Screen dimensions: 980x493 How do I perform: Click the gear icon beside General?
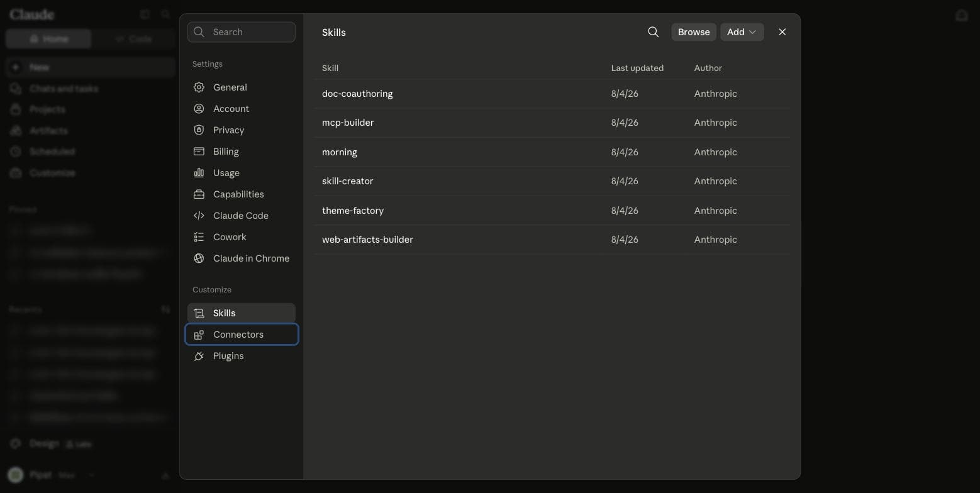[199, 87]
